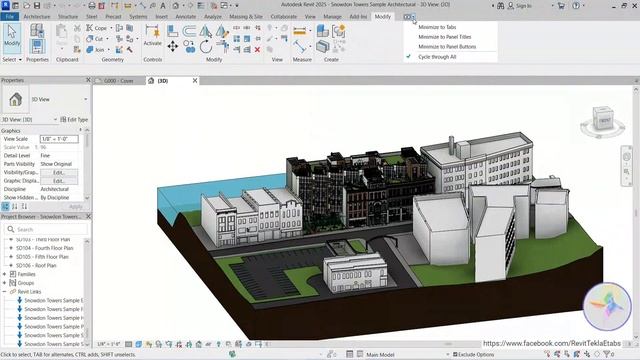Screen dimensions: 640x360
Task: Click the ViewCube navigation widget
Action: pyautogui.click(x=602, y=122)
